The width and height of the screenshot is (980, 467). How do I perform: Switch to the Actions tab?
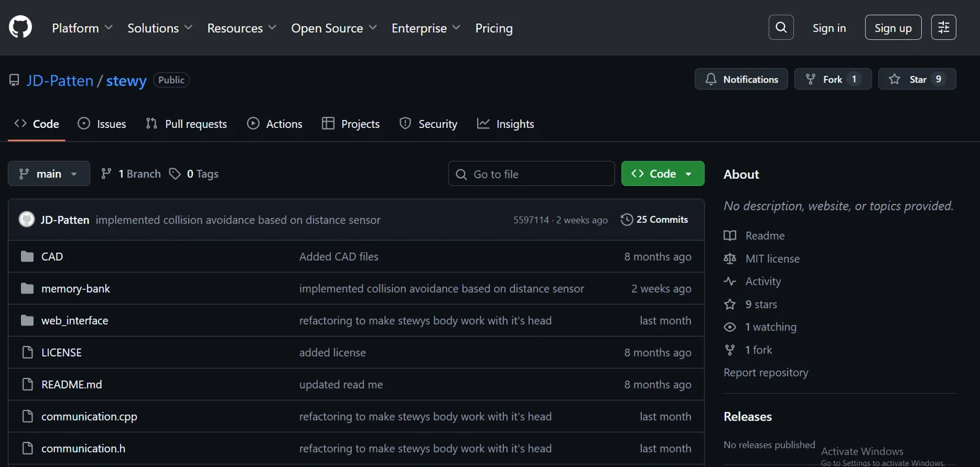coord(274,124)
